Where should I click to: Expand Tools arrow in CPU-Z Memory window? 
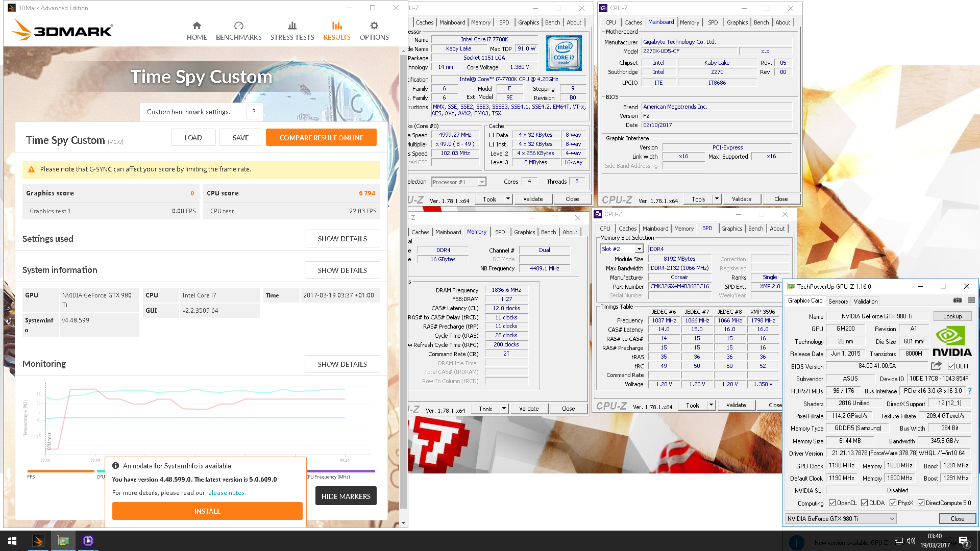click(x=504, y=409)
